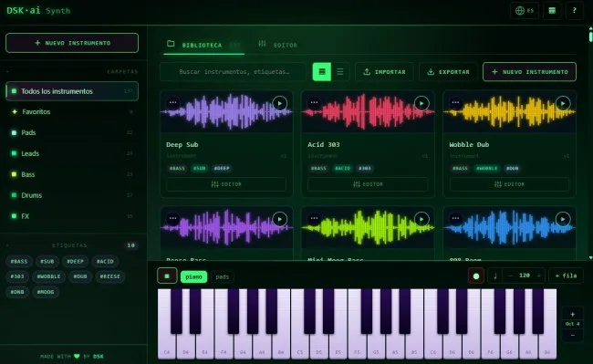The image size is (593, 364).
Task: Increase tempo with plus beside 120
Action: pyautogui.click(x=539, y=276)
